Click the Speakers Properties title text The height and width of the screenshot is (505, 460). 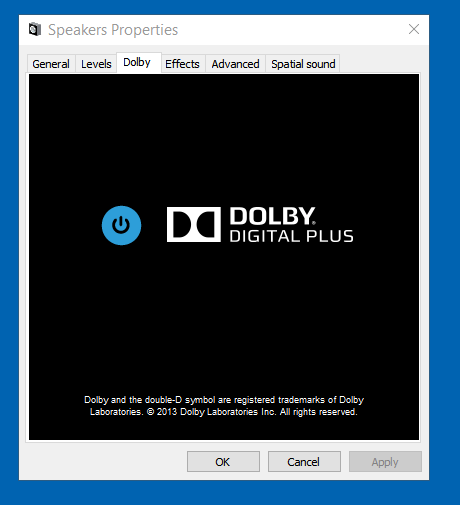[x=113, y=30]
